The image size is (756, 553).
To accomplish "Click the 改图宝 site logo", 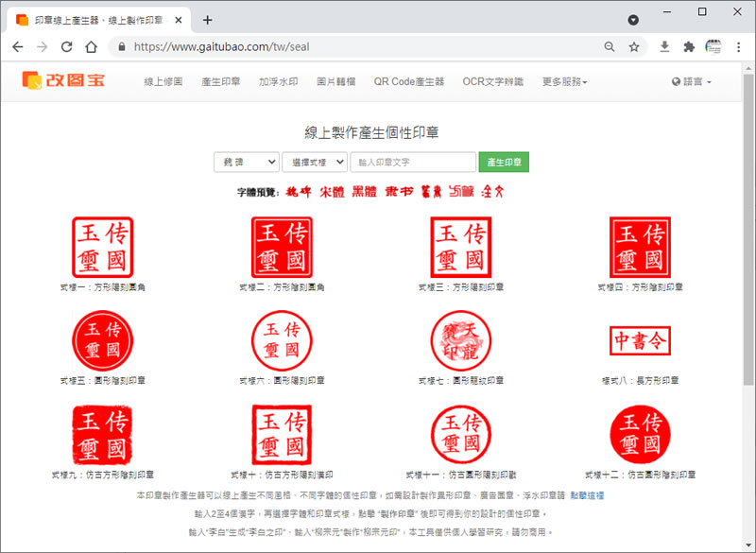I will (64, 81).
